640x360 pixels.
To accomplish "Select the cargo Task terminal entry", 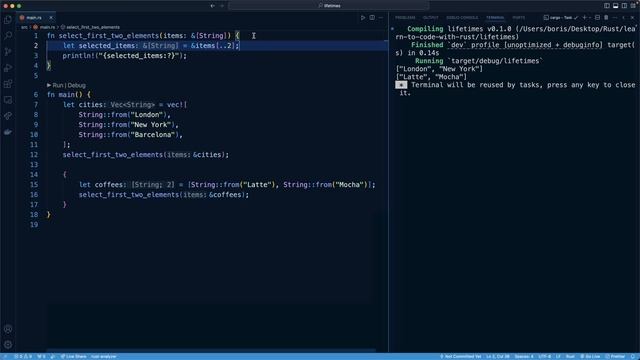I will coord(561,18).
